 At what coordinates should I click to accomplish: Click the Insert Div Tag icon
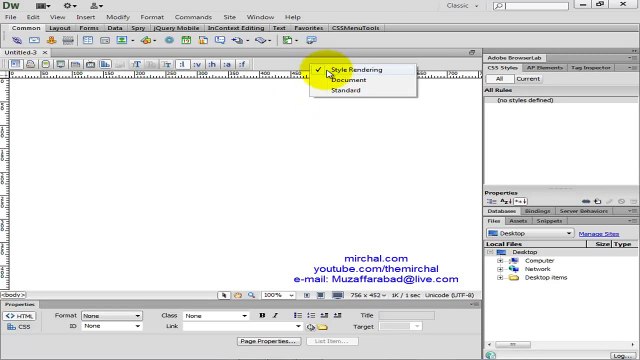tap(105, 40)
